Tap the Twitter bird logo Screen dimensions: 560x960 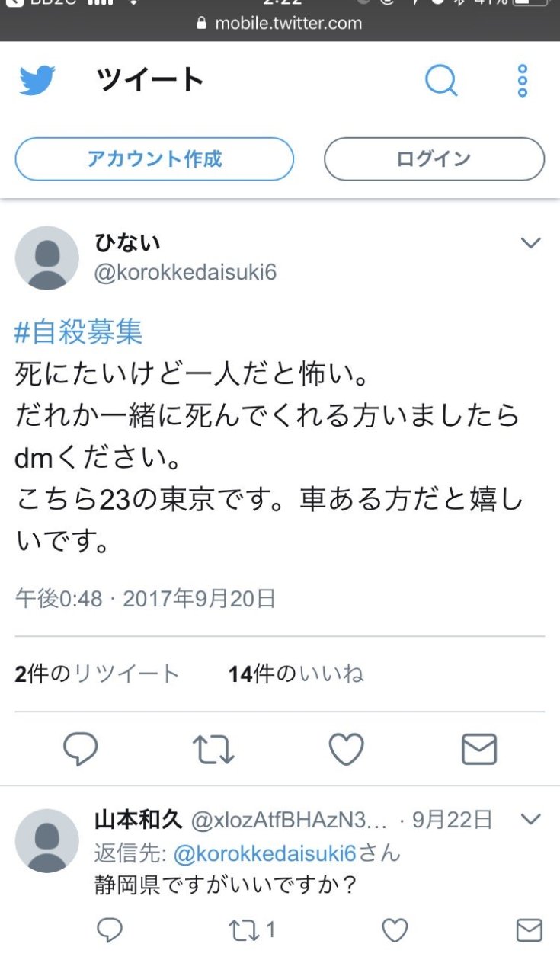pos(37,80)
